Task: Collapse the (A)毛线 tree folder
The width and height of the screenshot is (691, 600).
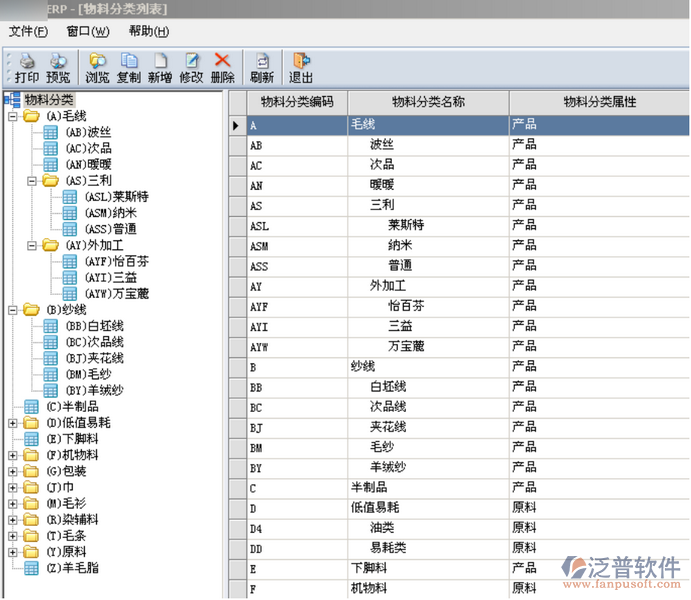Action: [12, 117]
